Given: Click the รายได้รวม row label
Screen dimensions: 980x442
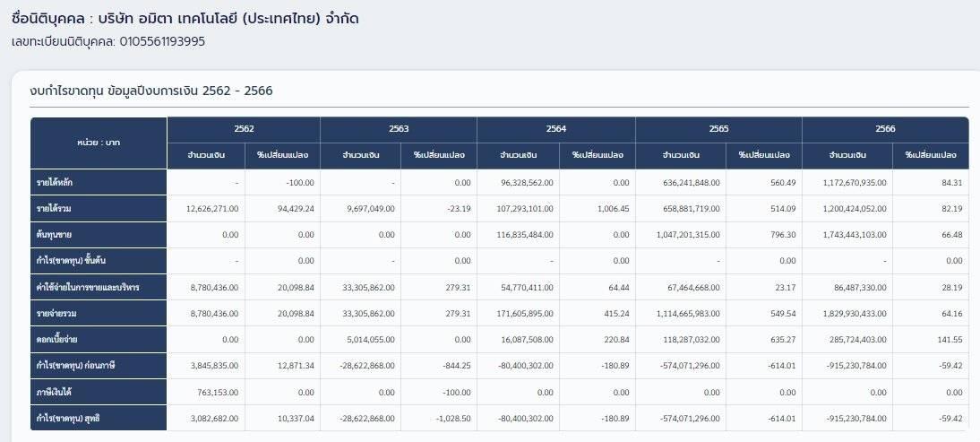Looking at the screenshot, I should tap(99, 209).
